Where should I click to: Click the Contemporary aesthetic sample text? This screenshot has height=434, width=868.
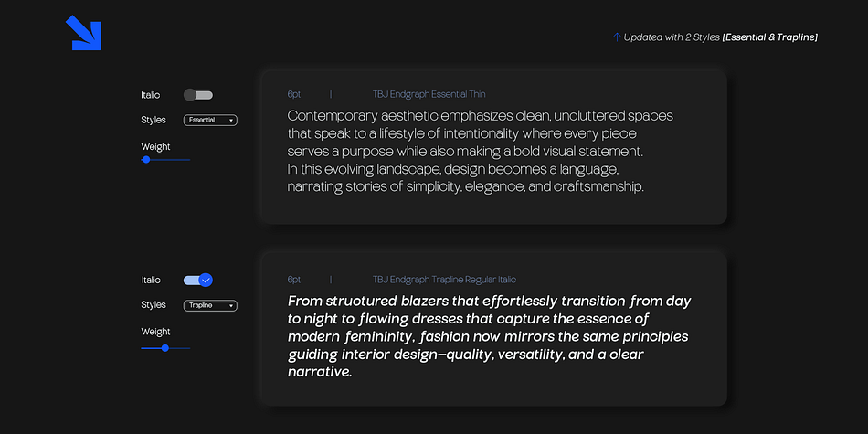pos(481,151)
